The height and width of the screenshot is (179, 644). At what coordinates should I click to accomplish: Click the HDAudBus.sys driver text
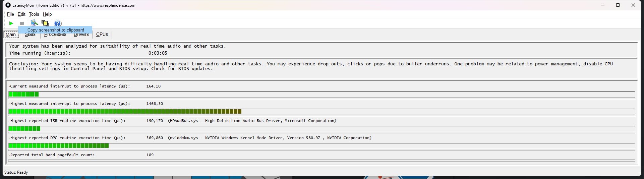(252, 121)
